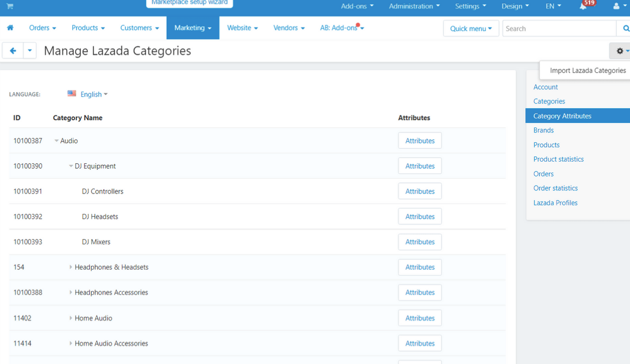Click the DJ Controllers category name
Screen dimensions: 630x364
click(x=103, y=191)
